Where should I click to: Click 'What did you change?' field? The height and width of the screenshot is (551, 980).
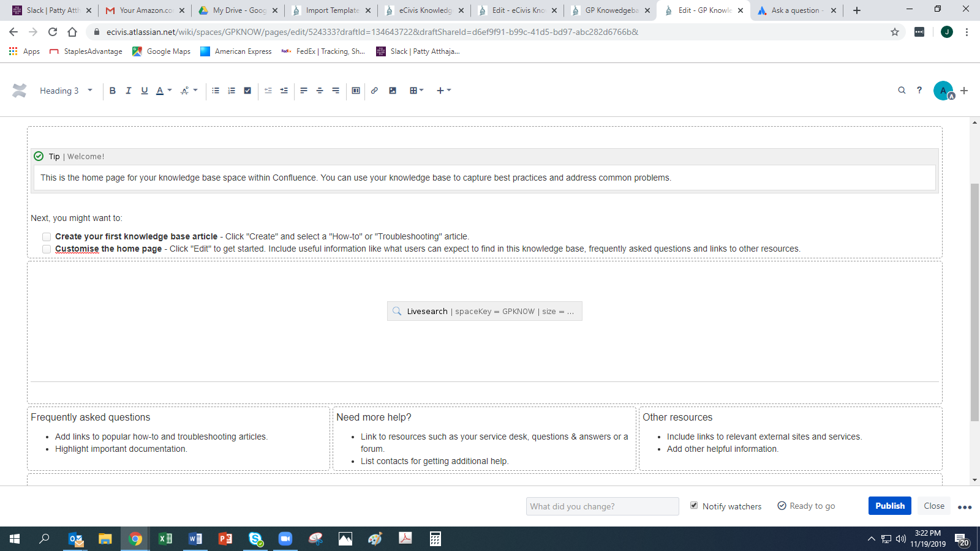[x=603, y=506]
